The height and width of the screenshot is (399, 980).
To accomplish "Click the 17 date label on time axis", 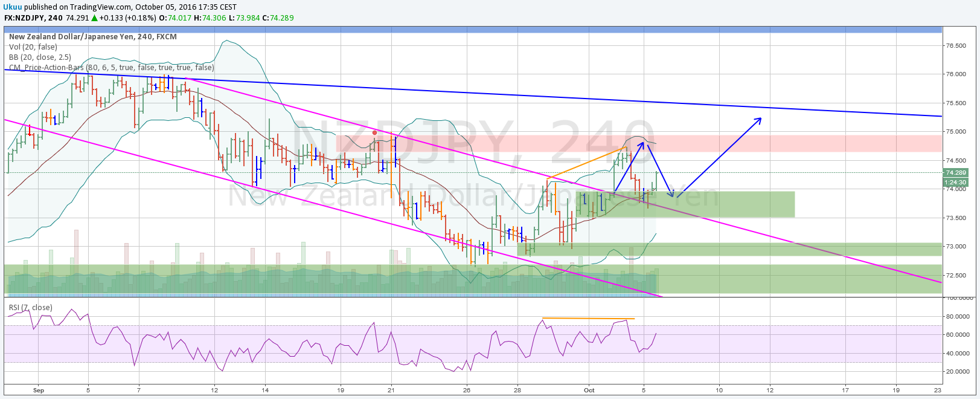I will pos(845,391).
